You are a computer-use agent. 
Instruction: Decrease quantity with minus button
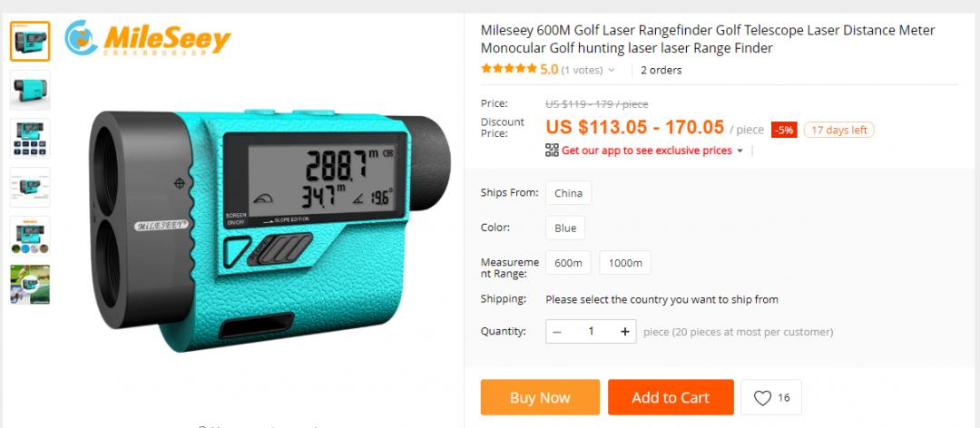[x=557, y=332]
